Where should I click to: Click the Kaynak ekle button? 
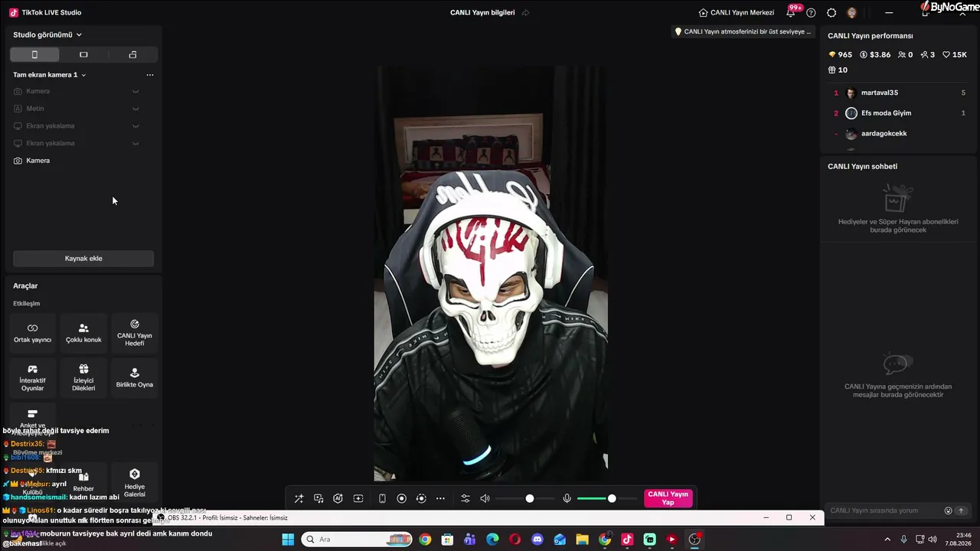pyautogui.click(x=83, y=259)
